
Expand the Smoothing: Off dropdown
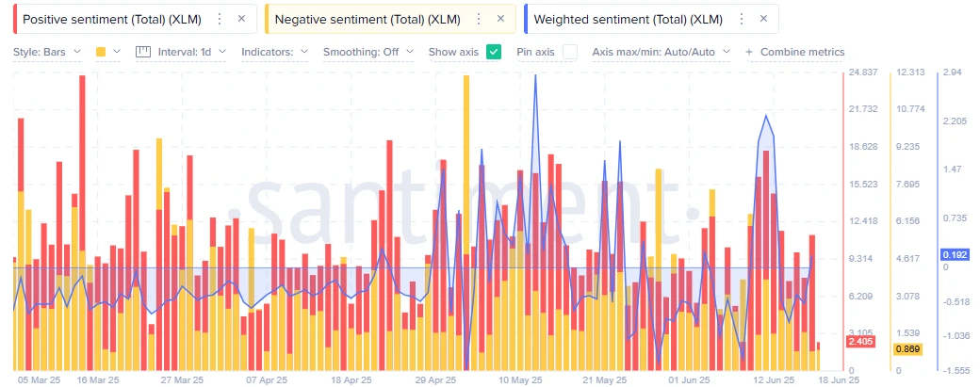pos(368,53)
